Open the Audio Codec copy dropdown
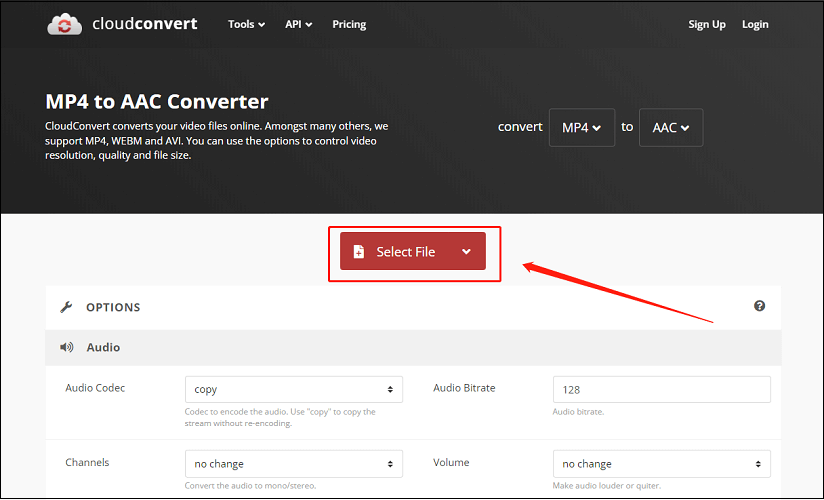Image resolution: width=824 pixels, height=500 pixels. pyautogui.click(x=294, y=389)
